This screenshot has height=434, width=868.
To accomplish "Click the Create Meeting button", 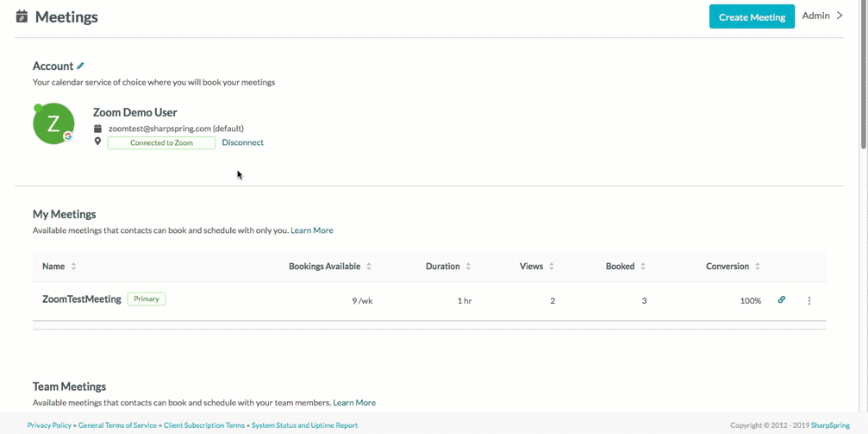I will pyautogui.click(x=752, y=16).
